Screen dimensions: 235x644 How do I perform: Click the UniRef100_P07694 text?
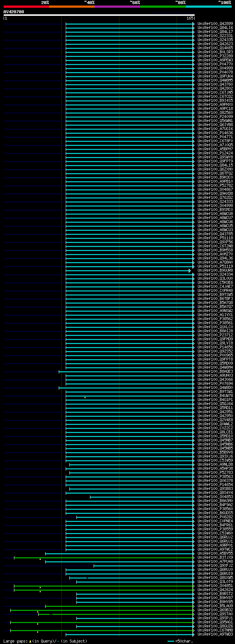coord(215,384)
